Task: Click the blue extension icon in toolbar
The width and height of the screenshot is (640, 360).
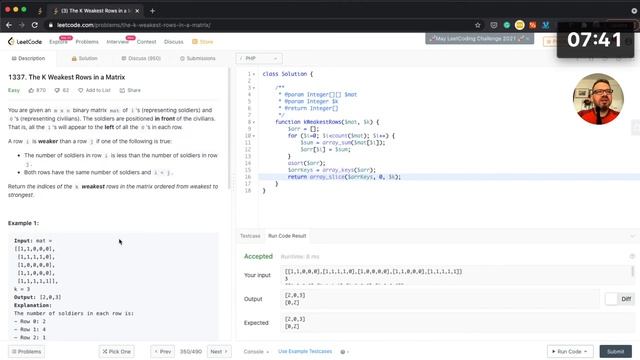Action: 545,25
